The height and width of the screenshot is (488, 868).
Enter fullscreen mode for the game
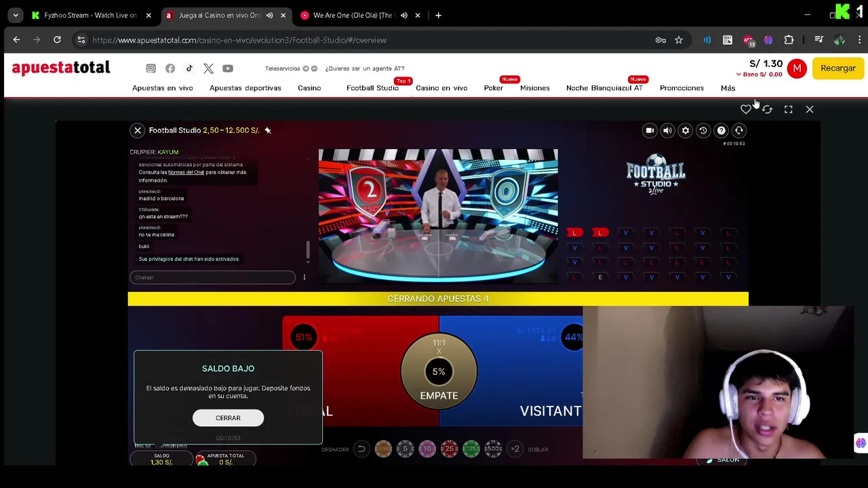coord(788,109)
